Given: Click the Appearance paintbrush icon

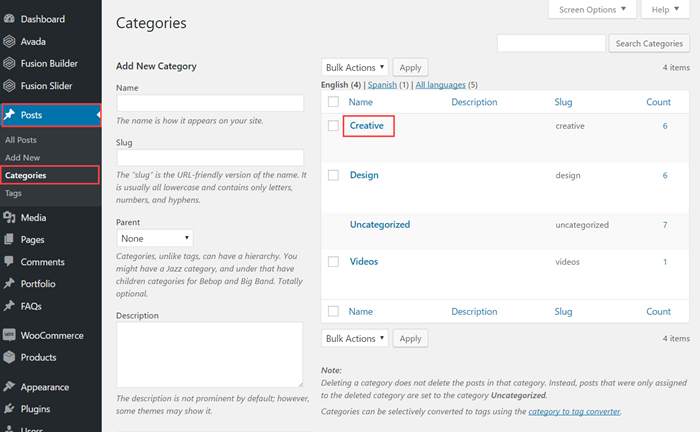Looking at the screenshot, I should coord(9,386).
